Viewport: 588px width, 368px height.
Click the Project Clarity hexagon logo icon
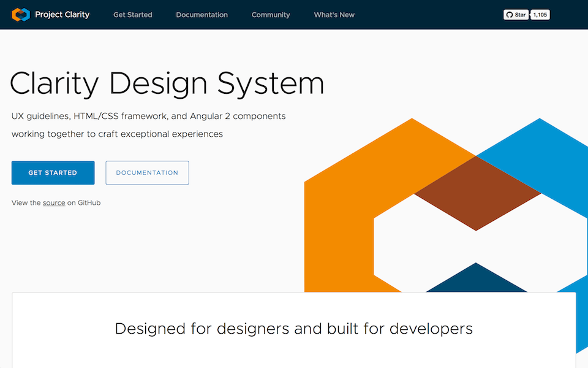click(21, 15)
